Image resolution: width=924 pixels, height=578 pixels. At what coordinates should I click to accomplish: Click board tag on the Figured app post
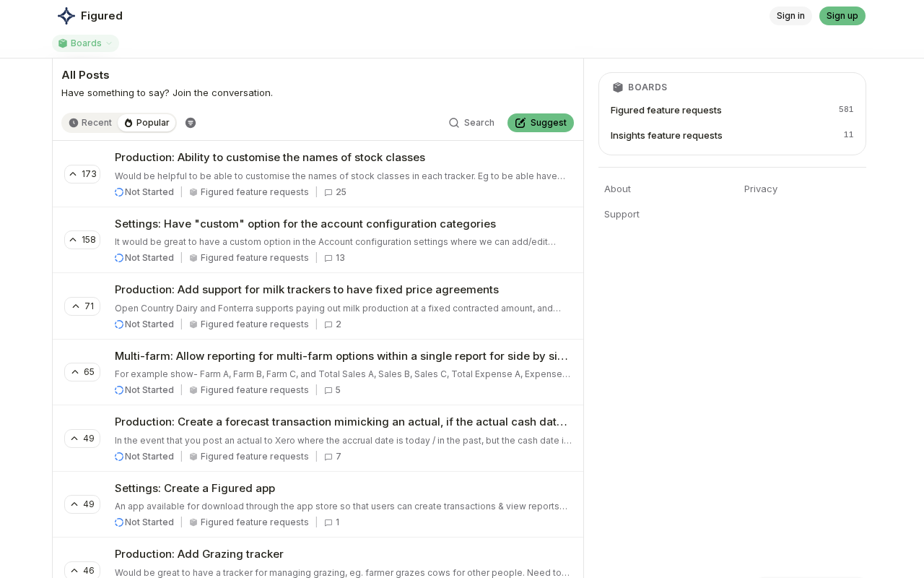point(249,522)
